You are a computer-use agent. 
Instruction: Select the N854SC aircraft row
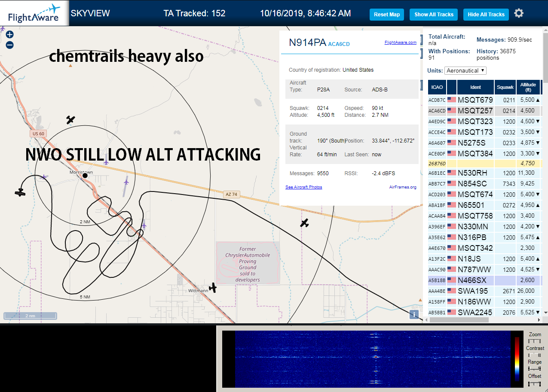tap(484, 184)
